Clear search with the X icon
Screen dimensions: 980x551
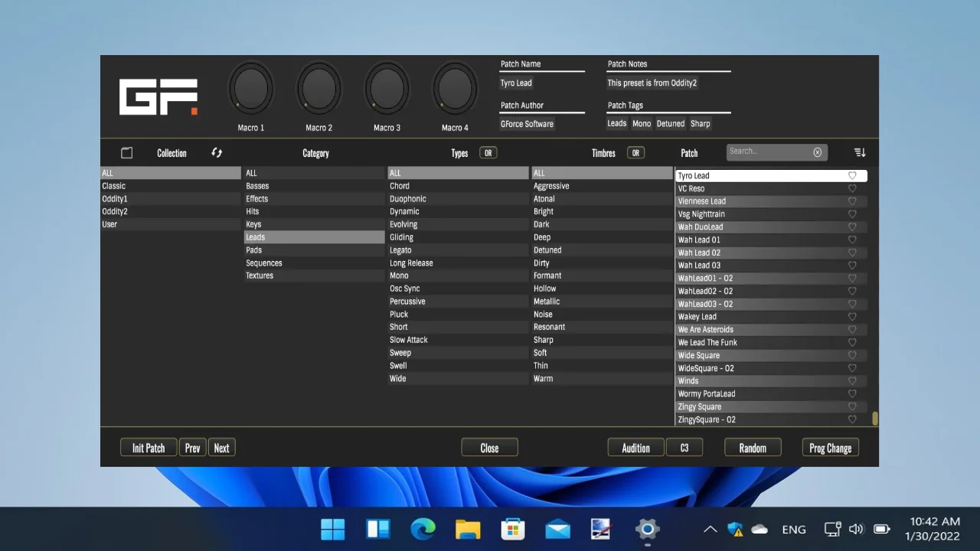(x=818, y=152)
